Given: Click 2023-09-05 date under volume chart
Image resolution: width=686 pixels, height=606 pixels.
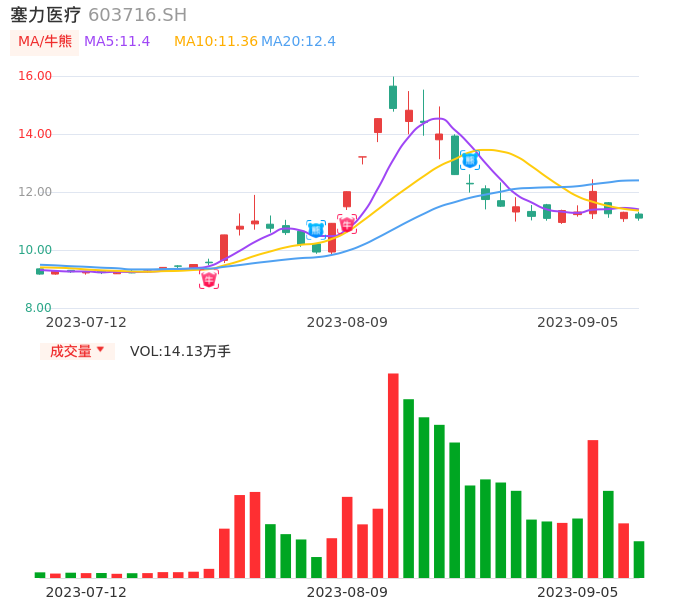Looking at the screenshot, I should [x=578, y=592].
